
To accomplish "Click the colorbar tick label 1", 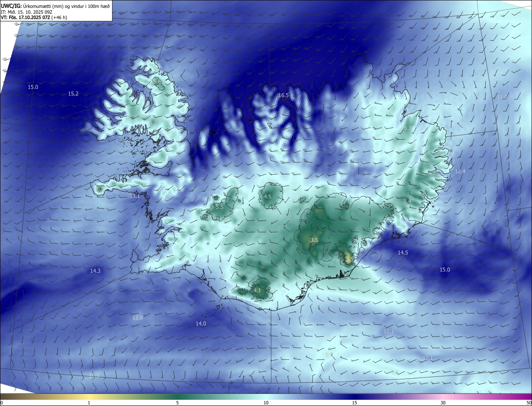I will (x=89, y=403).
